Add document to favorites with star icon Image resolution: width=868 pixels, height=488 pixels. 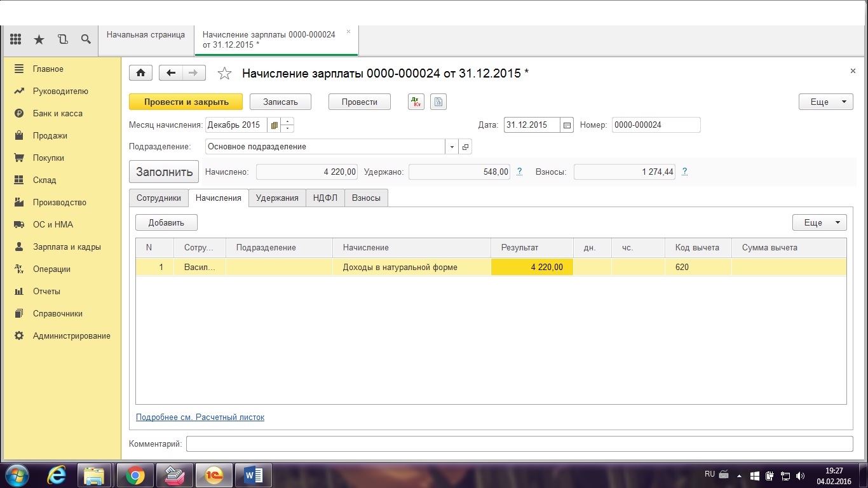click(x=224, y=74)
